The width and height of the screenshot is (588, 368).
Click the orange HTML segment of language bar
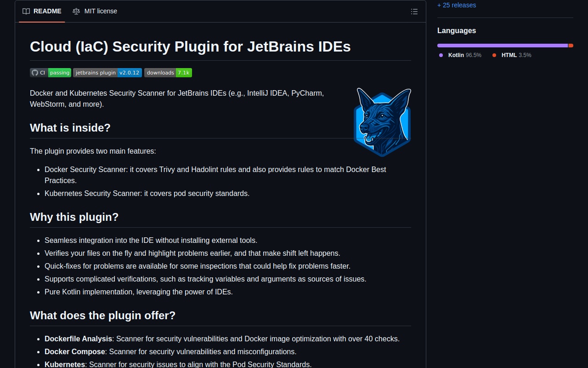pos(571,46)
